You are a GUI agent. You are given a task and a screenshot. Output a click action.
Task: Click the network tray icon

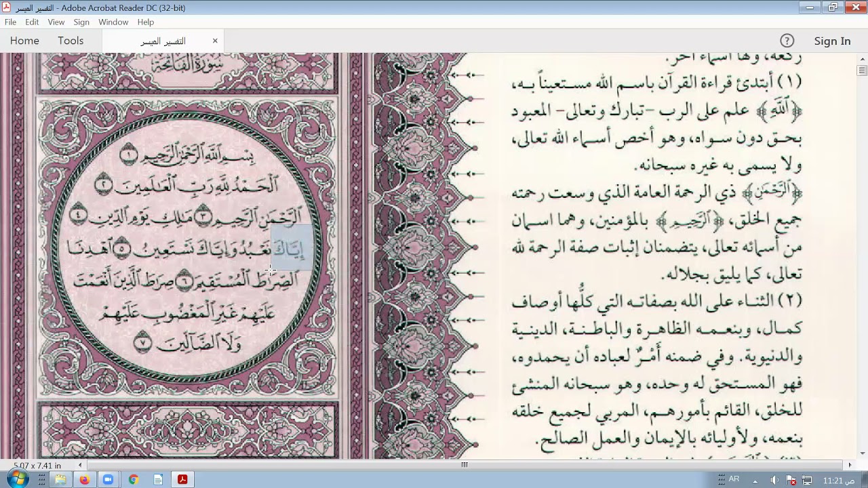[807, 481]
